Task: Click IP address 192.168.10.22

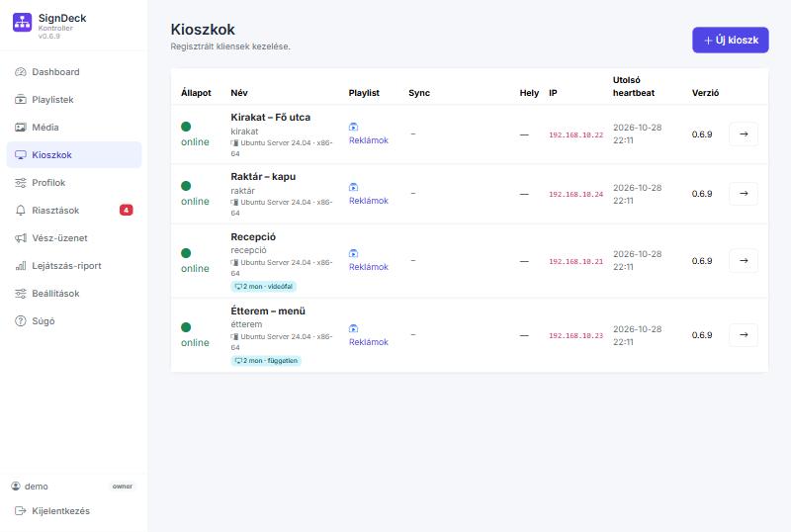Action: point(575,134)
